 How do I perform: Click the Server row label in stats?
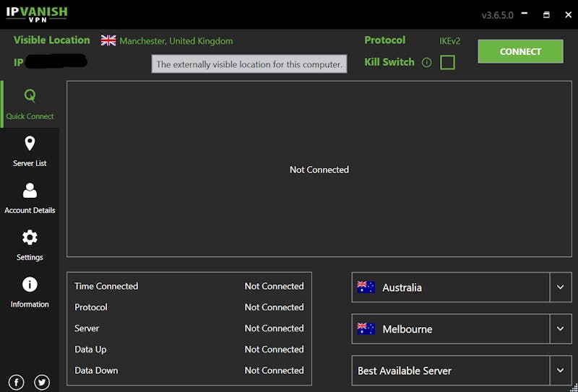click(x=87, y=328)
